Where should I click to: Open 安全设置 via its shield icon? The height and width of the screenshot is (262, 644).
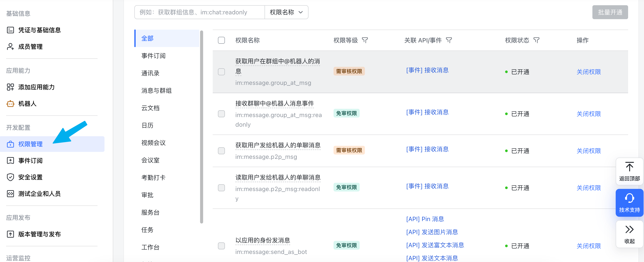point(10,177)
